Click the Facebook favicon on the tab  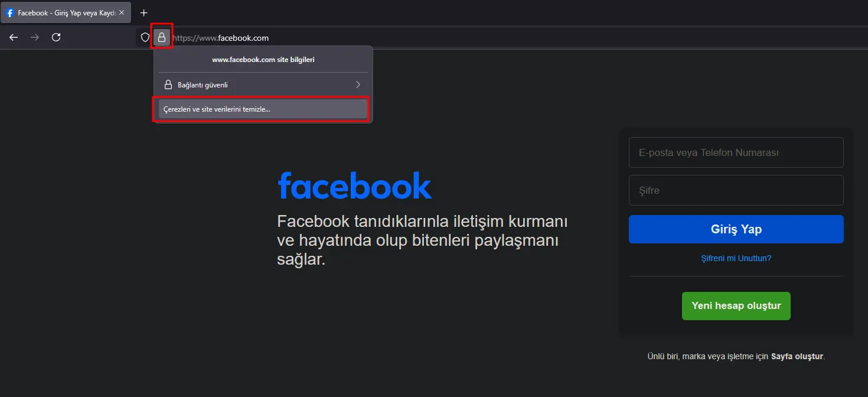pyautogui.click(x=10, y=12)
